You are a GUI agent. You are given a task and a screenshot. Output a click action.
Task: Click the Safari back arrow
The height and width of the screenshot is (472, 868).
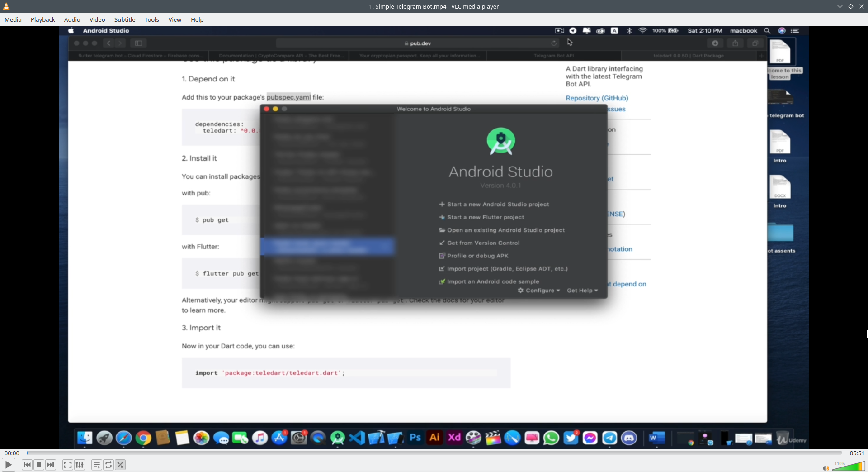point(108,43)
